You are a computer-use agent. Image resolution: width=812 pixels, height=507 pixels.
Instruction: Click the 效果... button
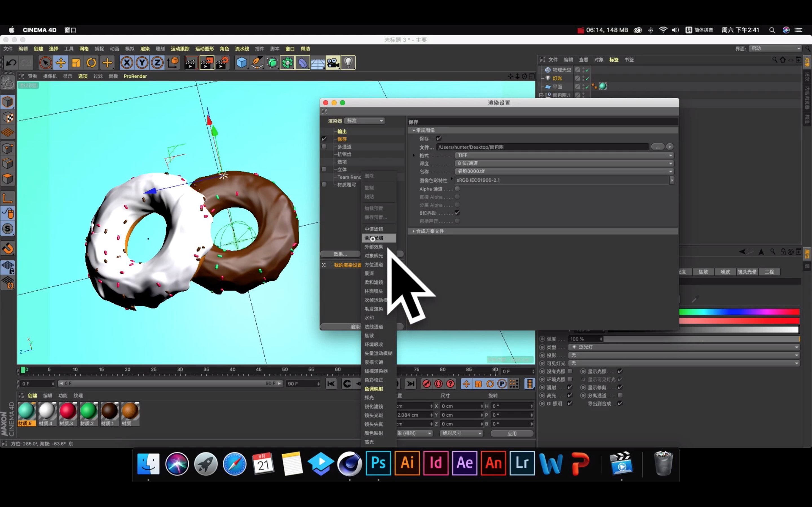340,254
